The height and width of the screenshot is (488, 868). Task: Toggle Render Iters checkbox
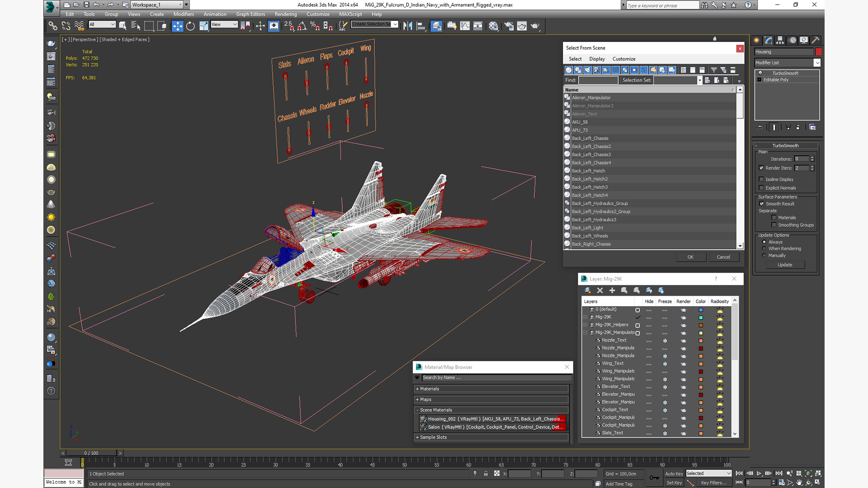tap(762, 168)
